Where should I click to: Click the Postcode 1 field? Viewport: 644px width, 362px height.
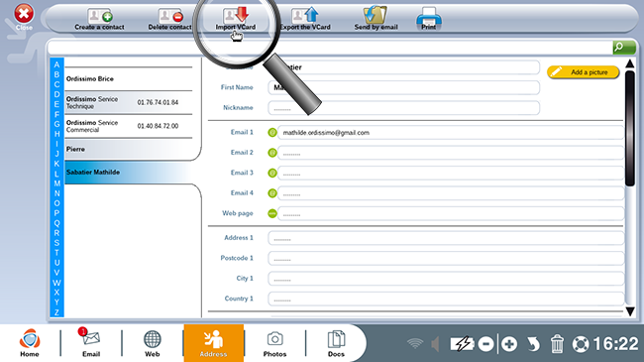tap(446, 258)
